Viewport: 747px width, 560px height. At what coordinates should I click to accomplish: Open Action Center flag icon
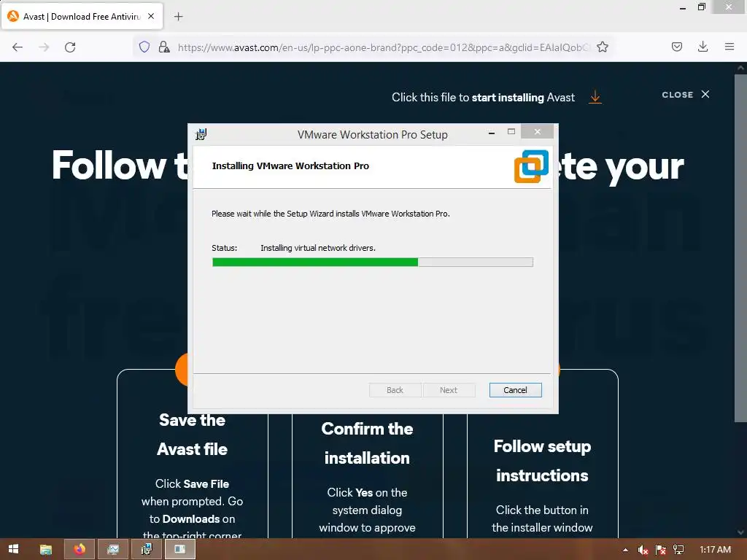click(x=660, y=550)
